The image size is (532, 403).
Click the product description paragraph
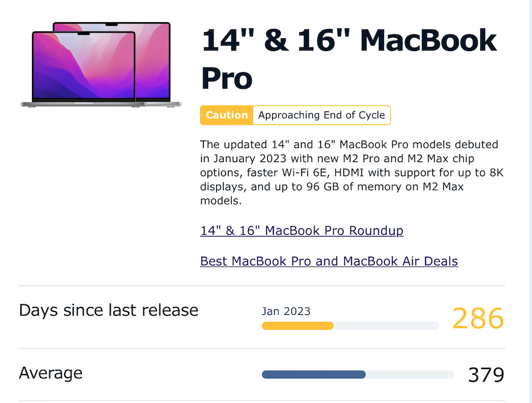[x=352, y=173]
